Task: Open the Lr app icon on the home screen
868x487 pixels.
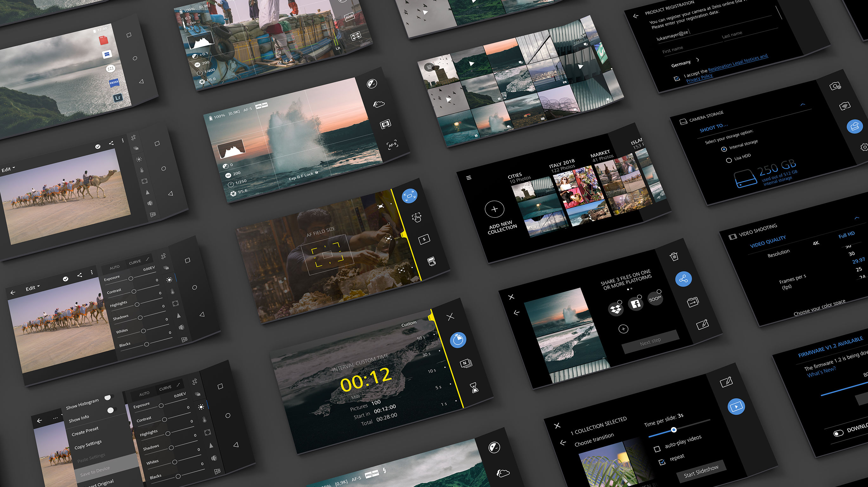Action: pos(118,98)
